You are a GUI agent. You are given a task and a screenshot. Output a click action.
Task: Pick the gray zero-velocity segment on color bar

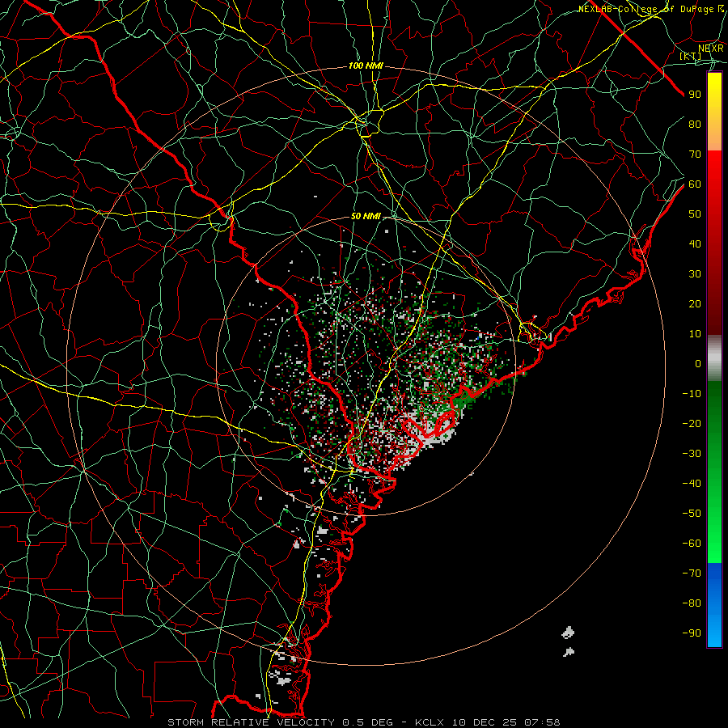(x=714, y=358)
